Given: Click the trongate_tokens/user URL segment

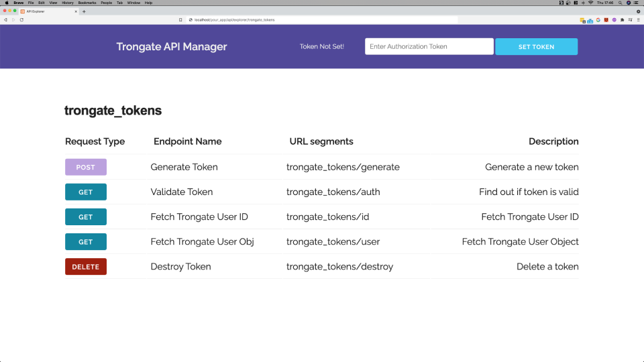Looking at the screenshot, I should pyautogui.click(x=333, y=242).
